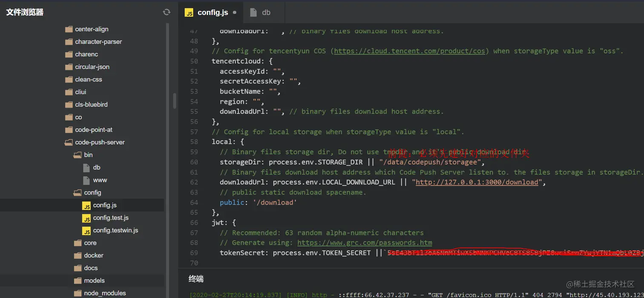Open the cloud.tencent.com/product/cos link
Viewport: 644px width, 298px height.
409,51
